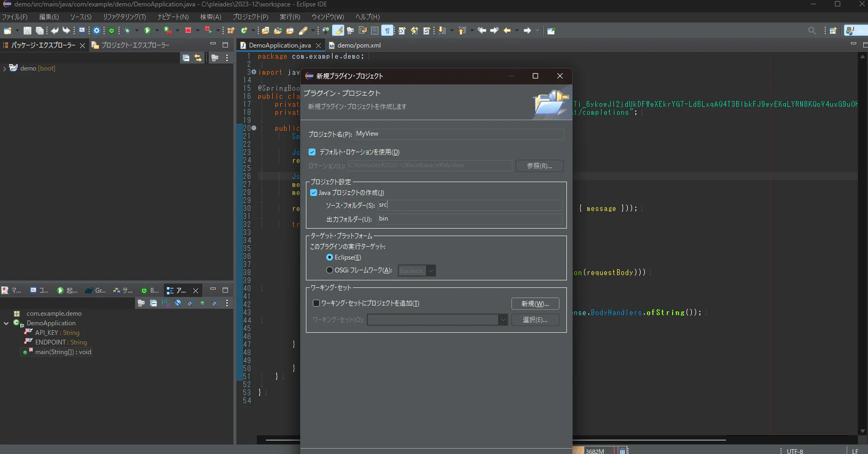Click the Save All toolbar icon
868x454 pixels.
click(40, 30)
